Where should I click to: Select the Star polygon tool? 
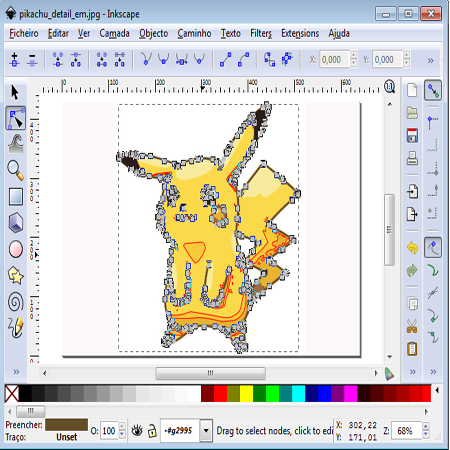[x=15, y=275]
